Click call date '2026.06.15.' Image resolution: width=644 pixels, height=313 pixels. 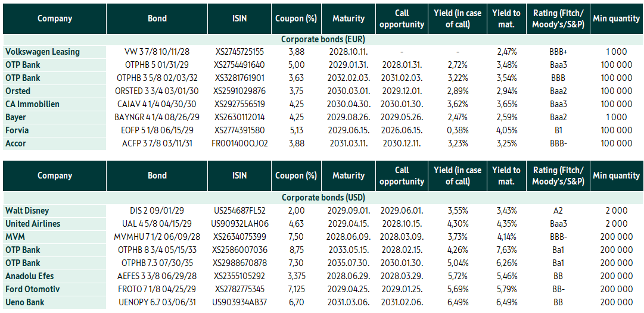click(x=402, y=130)
